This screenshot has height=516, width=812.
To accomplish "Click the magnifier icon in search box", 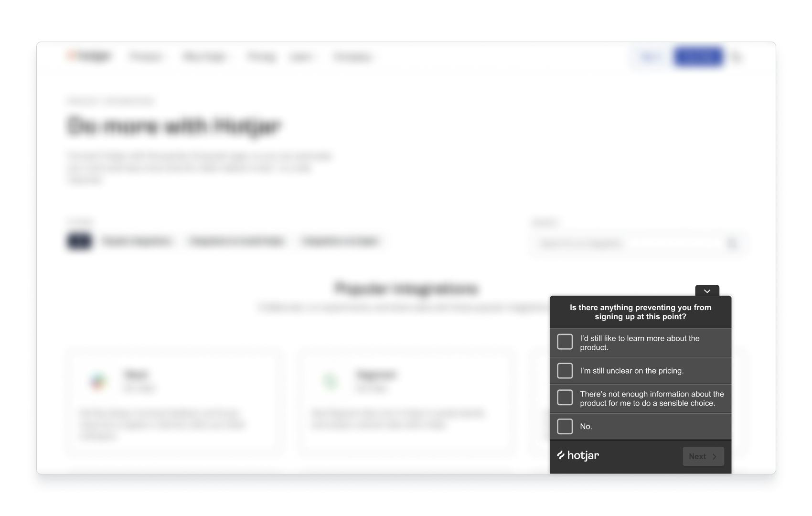I will pyautogui.click(x=732, y=244).
